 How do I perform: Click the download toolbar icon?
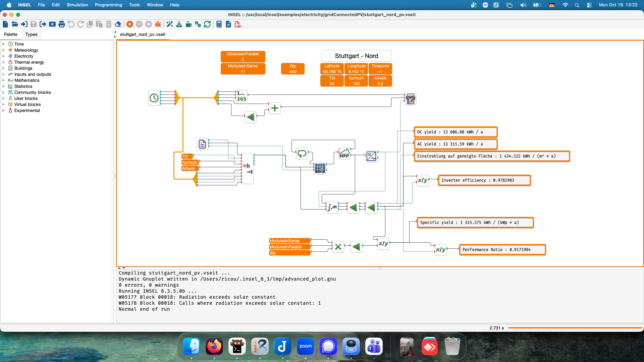[179, 24]
